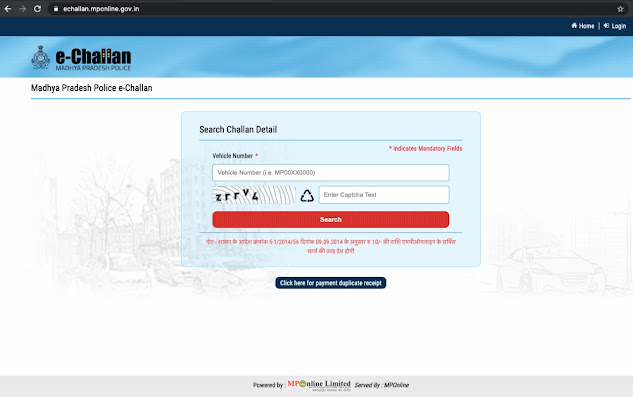This screenshot has width=633, height=397.
Task: Focus the Vehicle Number input field
Action: click(x=331, y=172)
